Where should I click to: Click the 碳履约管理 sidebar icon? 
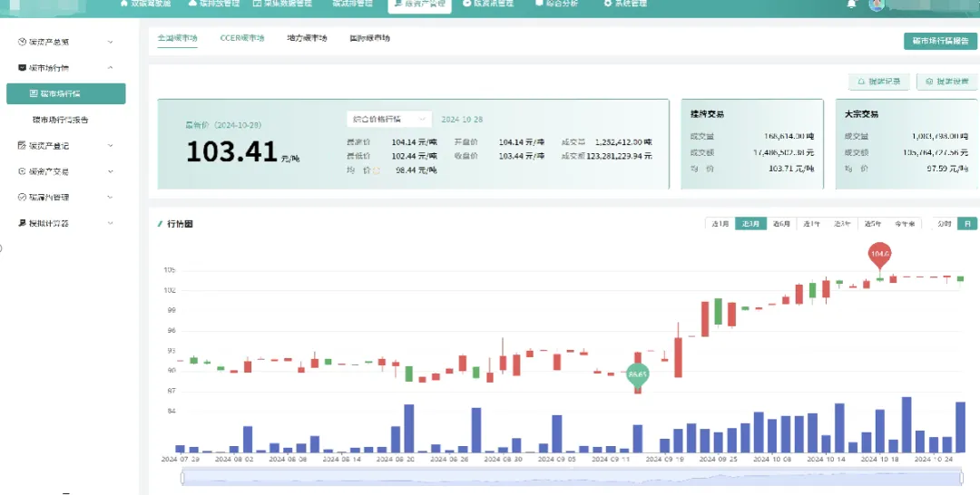click(22, 197)
